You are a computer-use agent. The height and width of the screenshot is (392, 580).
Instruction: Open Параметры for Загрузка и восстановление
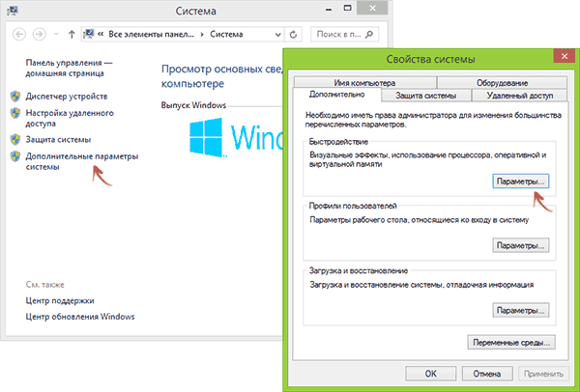pos(520,311)
